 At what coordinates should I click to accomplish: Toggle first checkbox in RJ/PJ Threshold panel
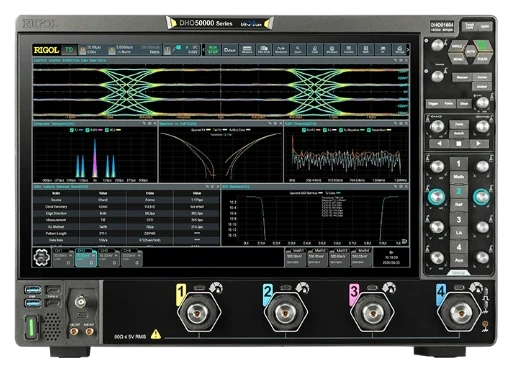[x=304, y=130]
